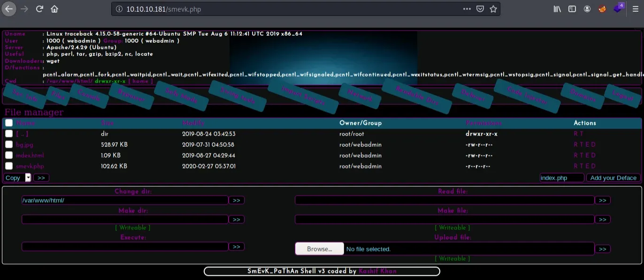Open the Firefox Library icon
644x280 pixels.
[557, 9]
